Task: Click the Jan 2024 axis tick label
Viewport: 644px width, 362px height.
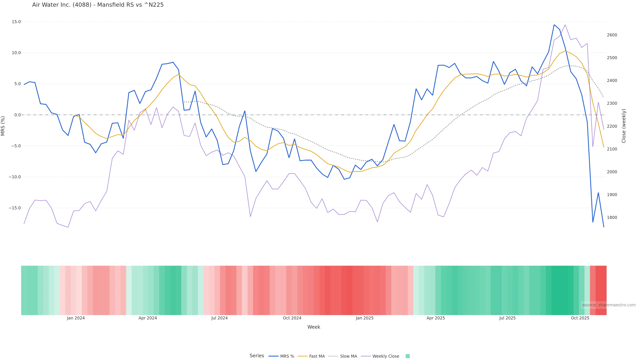Action: point(76,318)
